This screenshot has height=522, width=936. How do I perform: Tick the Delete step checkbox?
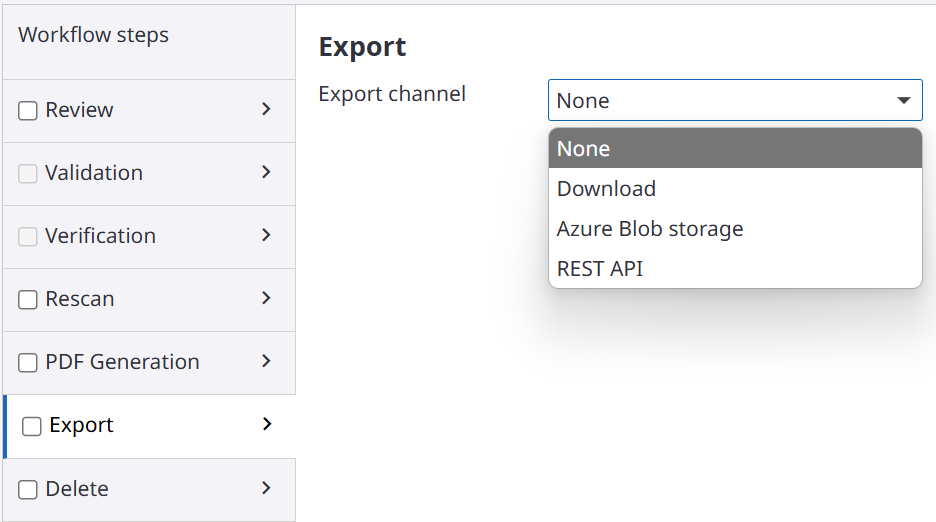[x=27, y=489]
